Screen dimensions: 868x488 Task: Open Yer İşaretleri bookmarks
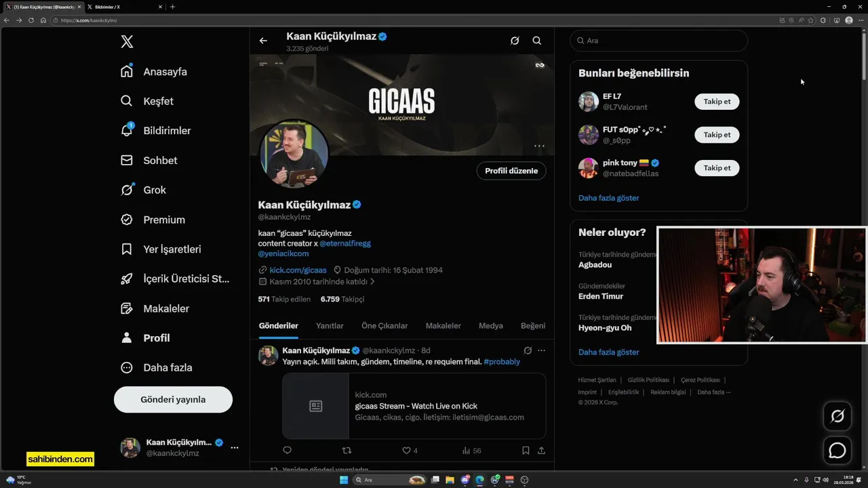(161, 249)
